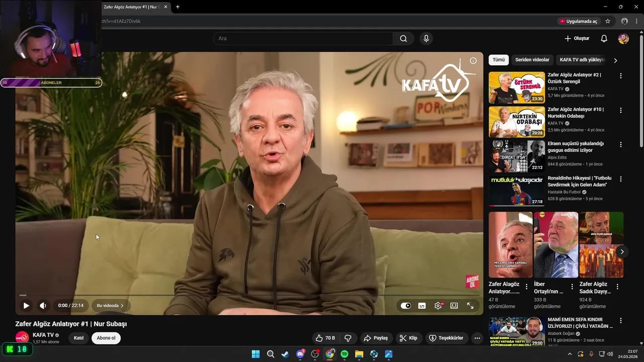Screen dimensions: 644x362
Task: Open Steam from the taskbar
Action: click(x=285, y=354)
